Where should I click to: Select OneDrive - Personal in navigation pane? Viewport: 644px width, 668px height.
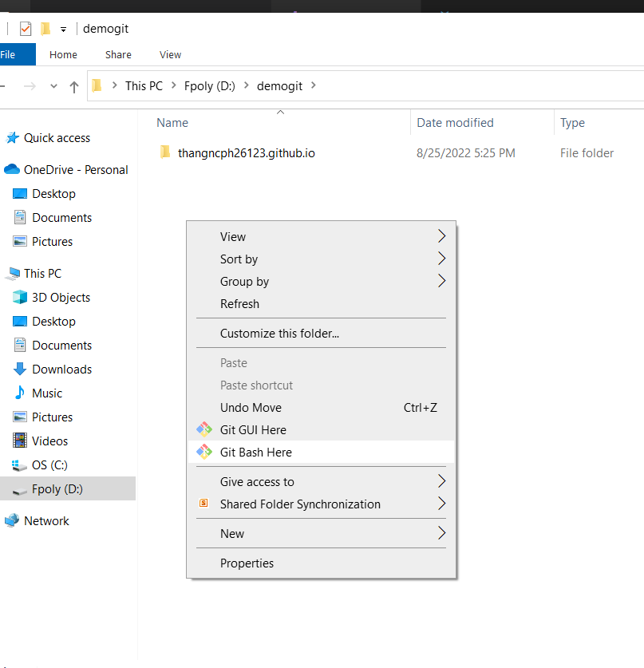coord(76,169)
